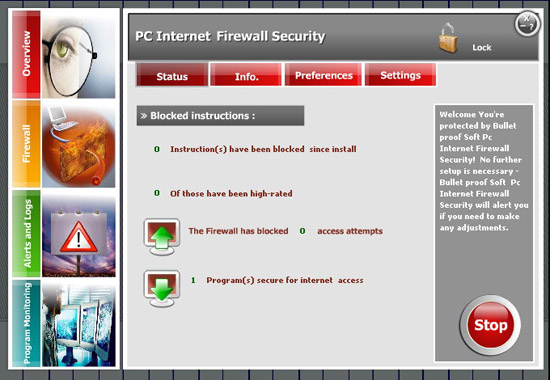This screenshot has width=550, height=380.
Task: Open the eye with glasses Overview image
Action: 79,54
